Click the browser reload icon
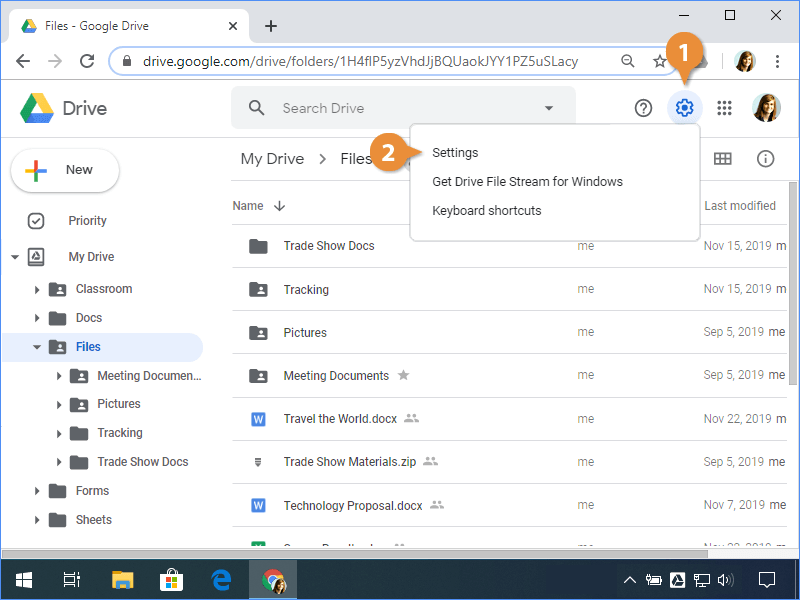This screenshot has width=800, height=600. click(x=86, y=61)
